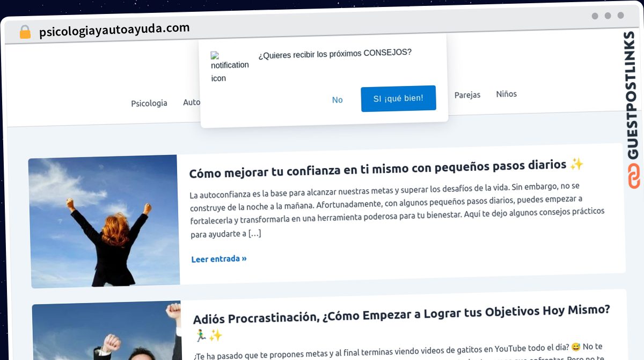Open thumbnail of man with raised fists
644x360 pixels.
click(x=106, y=331)
